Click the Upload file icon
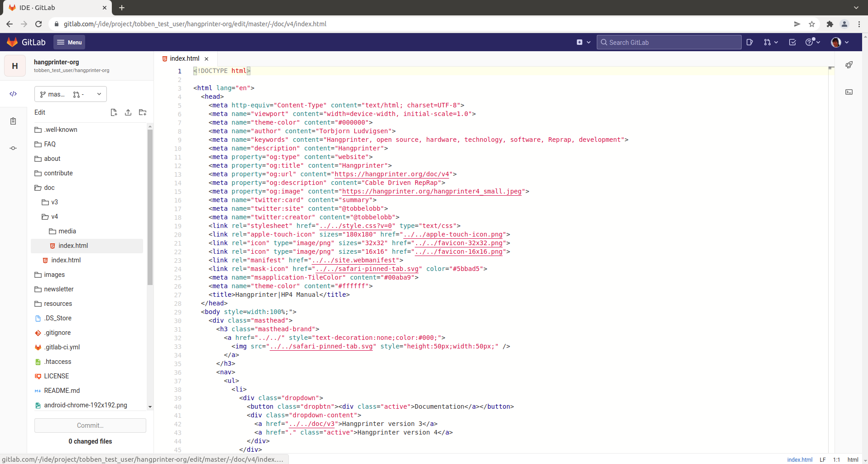868x464 pixels. (x=128, y=112)
